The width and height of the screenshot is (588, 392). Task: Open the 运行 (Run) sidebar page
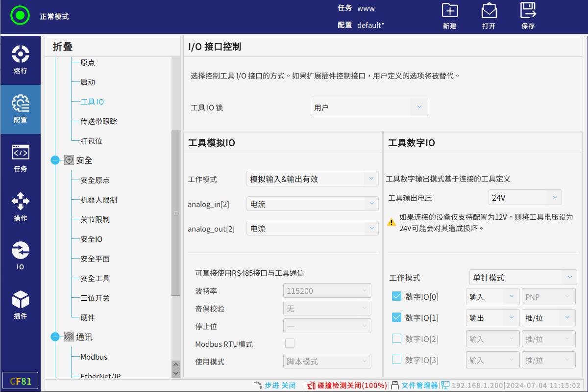point(20,59)
